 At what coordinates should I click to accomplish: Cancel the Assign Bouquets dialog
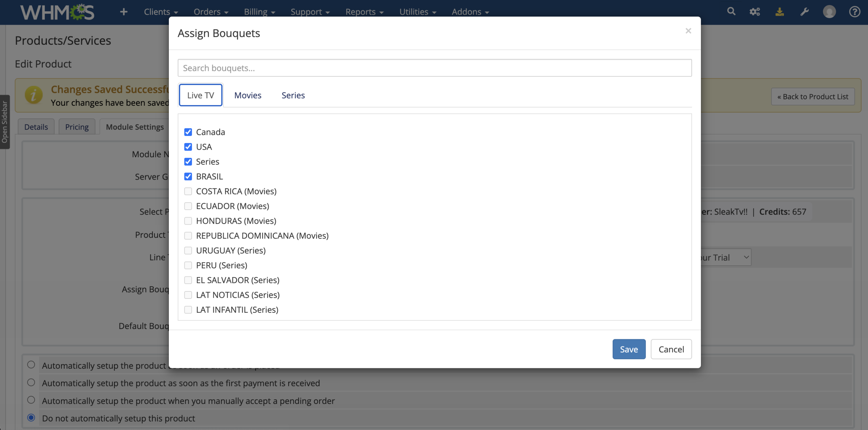point(671,349)
